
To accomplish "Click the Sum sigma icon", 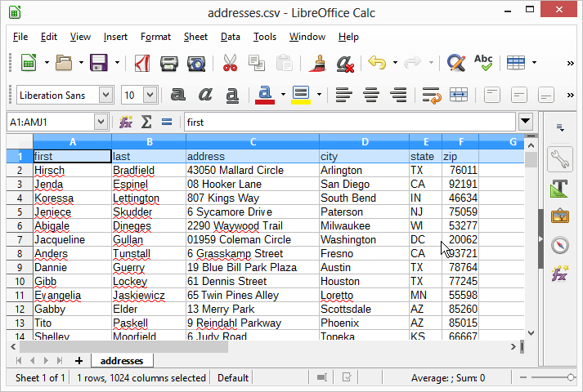I will tap(146, 122).
